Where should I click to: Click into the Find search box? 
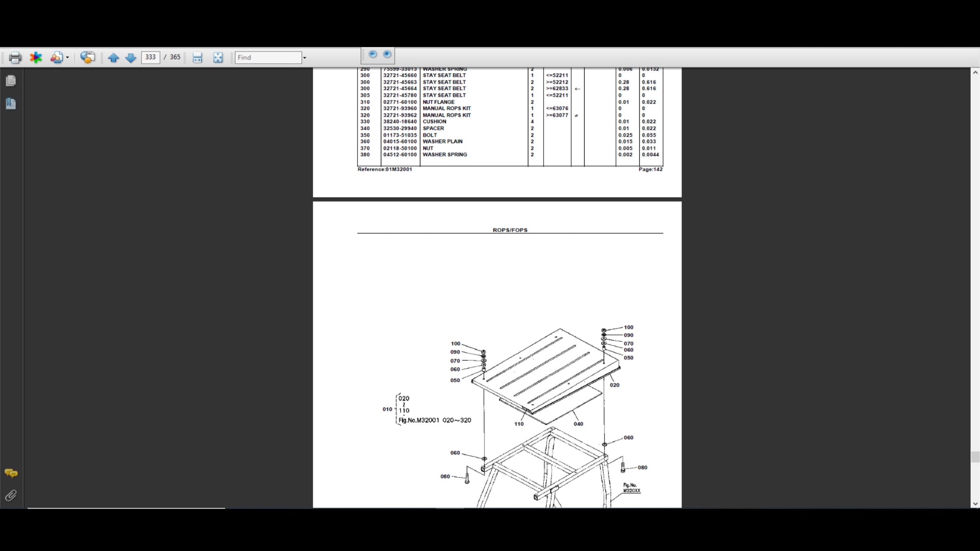pos(268,57)
